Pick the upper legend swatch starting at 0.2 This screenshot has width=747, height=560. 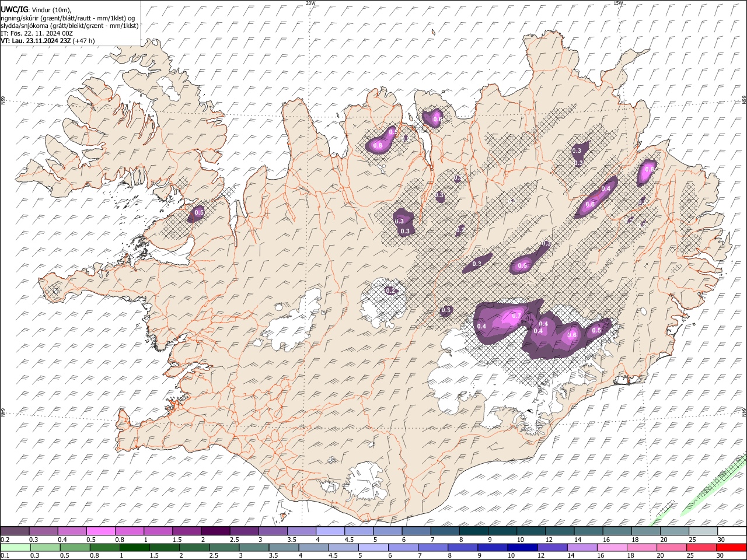15,531
